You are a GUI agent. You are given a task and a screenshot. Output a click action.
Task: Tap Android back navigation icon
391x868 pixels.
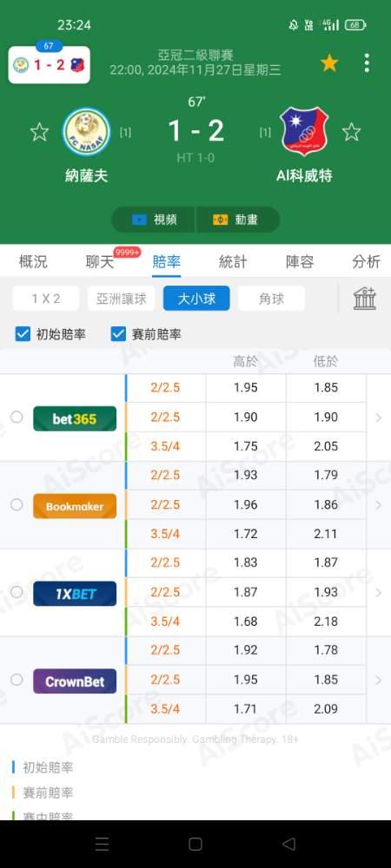pos(288,844)
